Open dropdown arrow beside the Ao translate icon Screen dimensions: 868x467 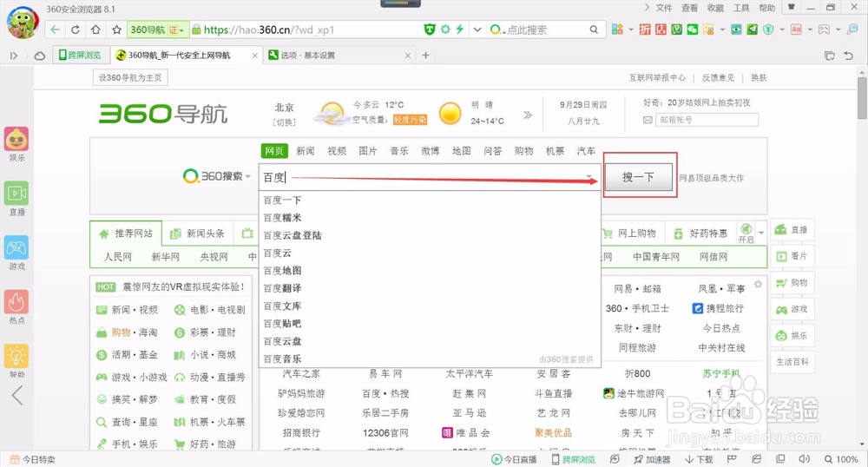810,30
